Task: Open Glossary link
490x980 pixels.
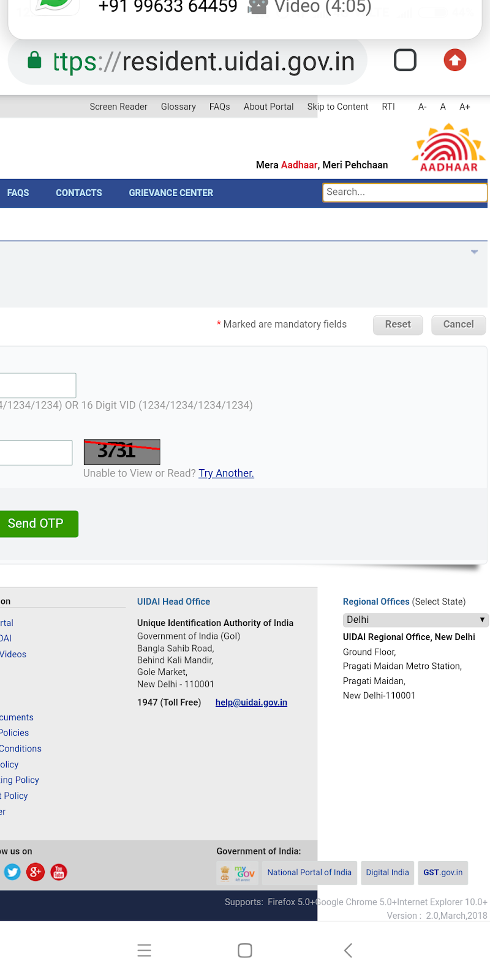Action: click(178, 107)
